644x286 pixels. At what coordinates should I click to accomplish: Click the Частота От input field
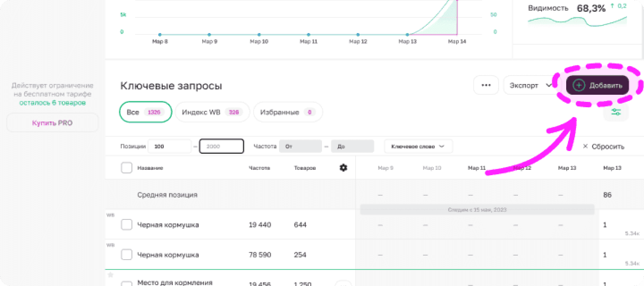click(x=300, y=146)
